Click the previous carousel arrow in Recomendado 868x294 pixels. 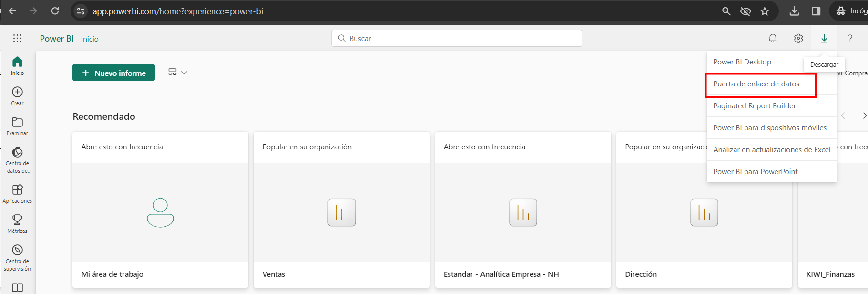(843, 115)
